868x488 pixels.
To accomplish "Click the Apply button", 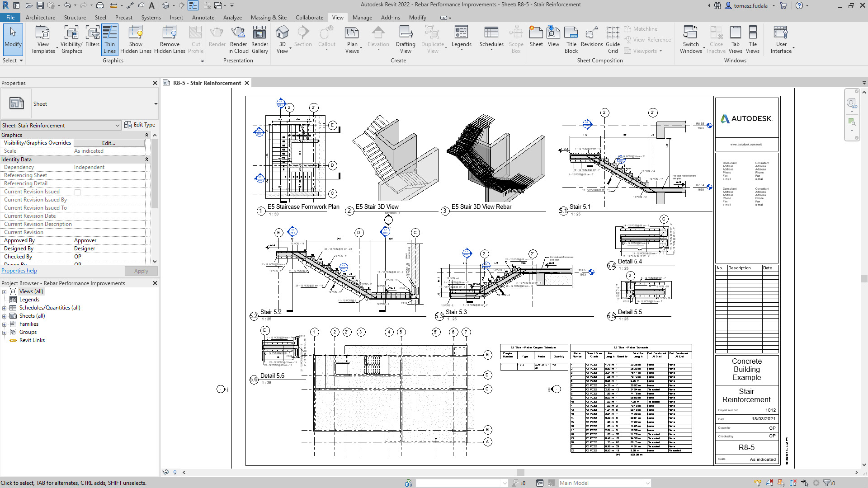I will point(141,271).
